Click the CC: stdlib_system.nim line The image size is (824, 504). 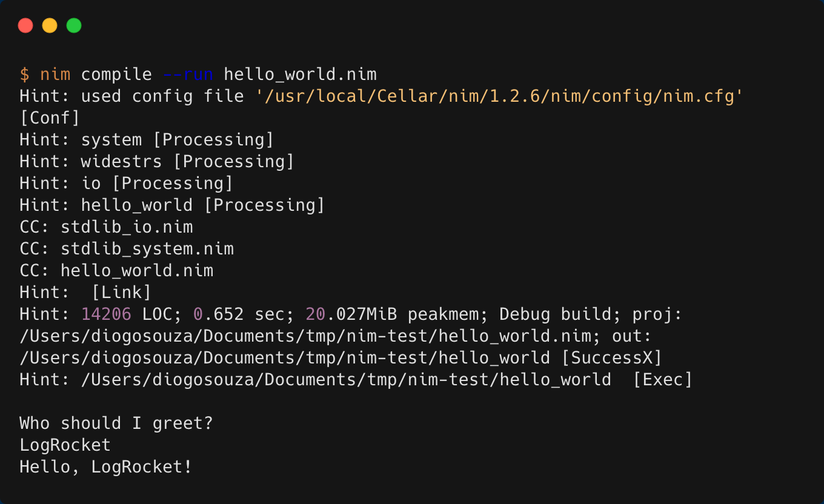(x=126, y=248)
